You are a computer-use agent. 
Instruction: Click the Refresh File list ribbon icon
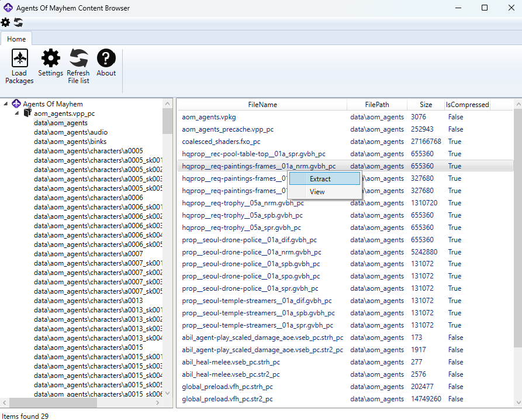point(78,58)
